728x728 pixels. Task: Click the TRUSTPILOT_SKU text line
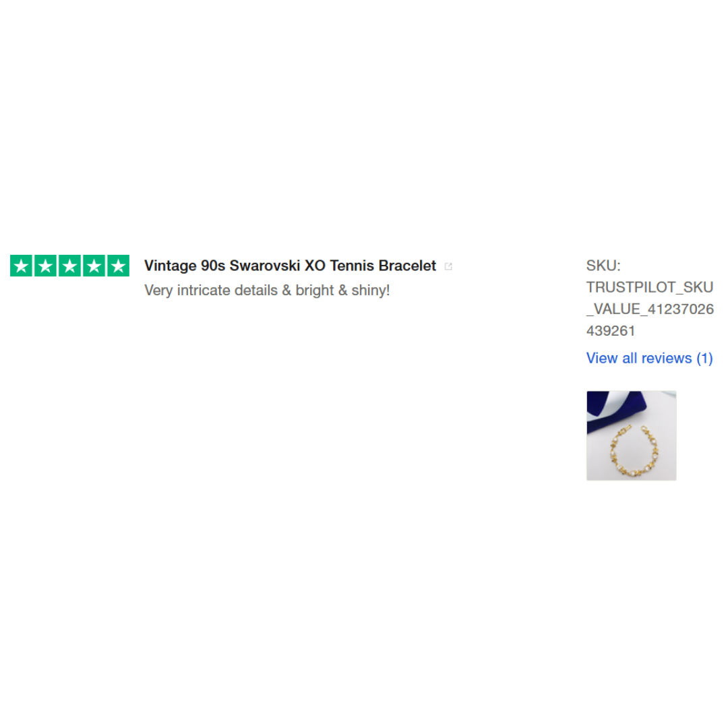coord(650,287)
